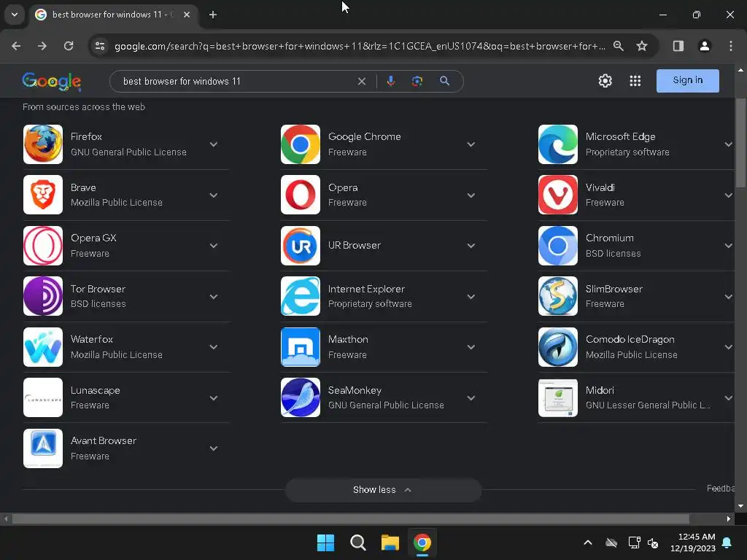
Task: Expand the Firefox entry
Action: tap(214, 144)
